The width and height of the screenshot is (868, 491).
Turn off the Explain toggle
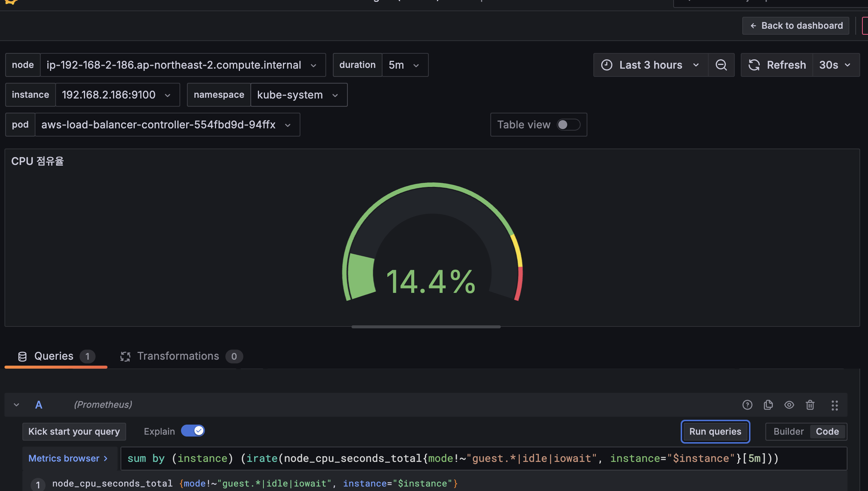[x=193, y=431]
